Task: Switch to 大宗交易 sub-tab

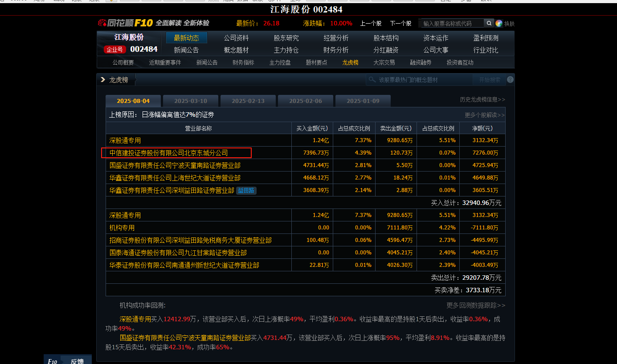Action: click(x=384, y=62)
